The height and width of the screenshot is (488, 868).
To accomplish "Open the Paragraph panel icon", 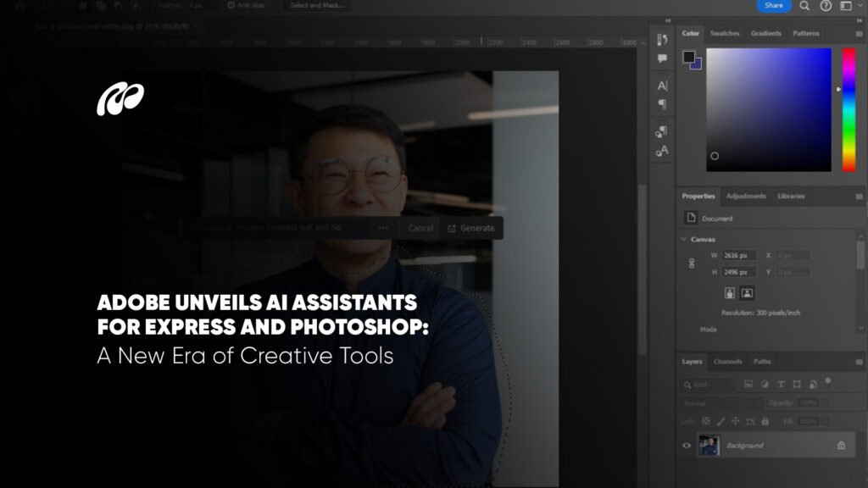I will (x=662, y=104).
